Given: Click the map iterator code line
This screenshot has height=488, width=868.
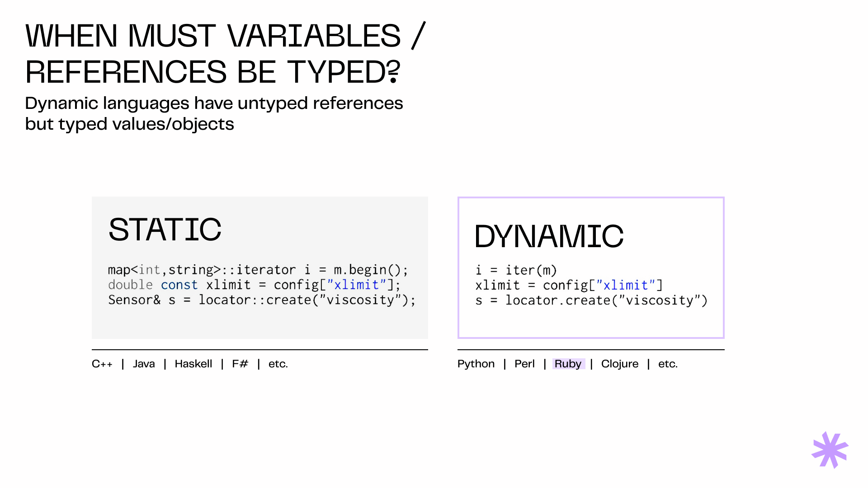Looking at the screenshot, I should (x=258, y=270).
